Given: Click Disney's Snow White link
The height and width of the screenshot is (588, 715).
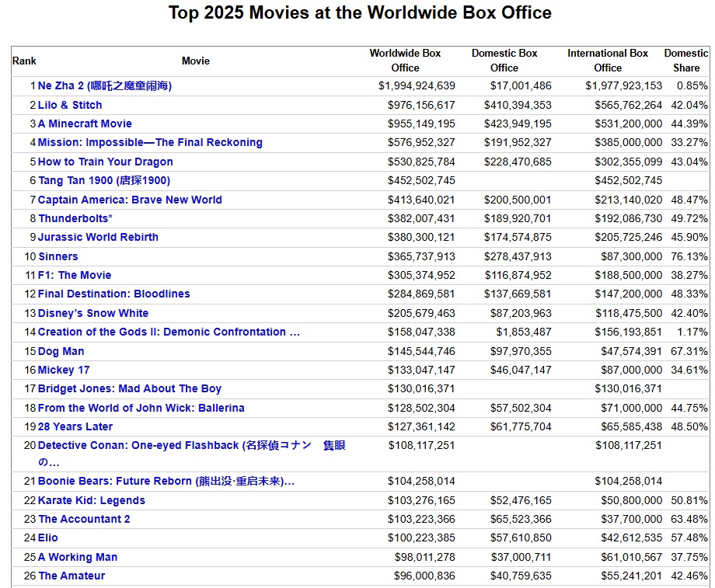Looking at the screenshot, I should (93, 313).
